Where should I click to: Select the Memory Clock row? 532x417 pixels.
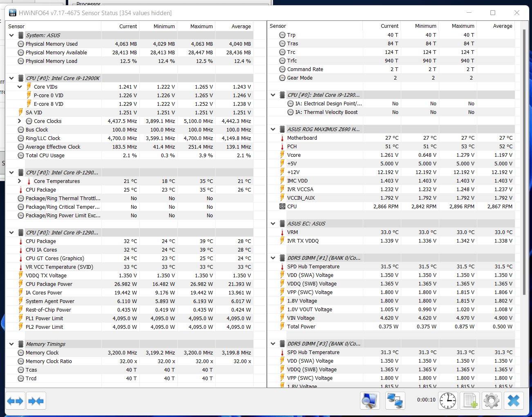pyautogui.click(x=130, y=352)
